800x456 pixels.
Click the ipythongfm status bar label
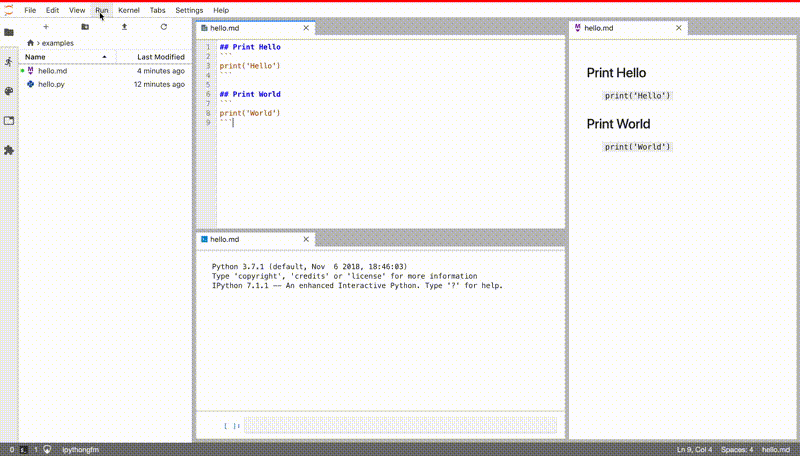[x=81, y=449]
